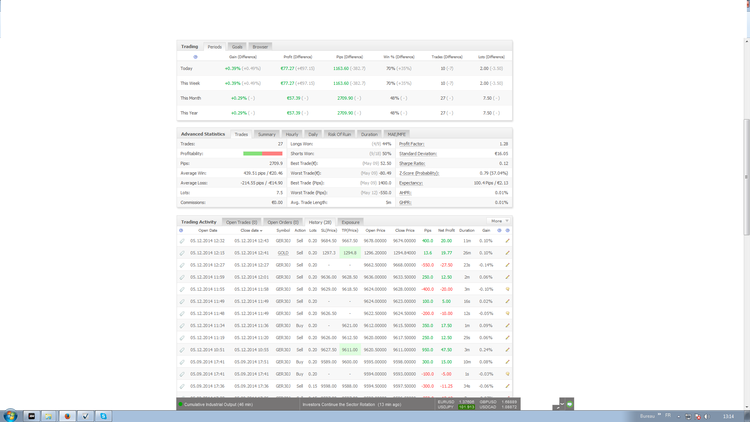Switch to the Goals tab
This screenshot has width=750, height=422.
[237, 47]
